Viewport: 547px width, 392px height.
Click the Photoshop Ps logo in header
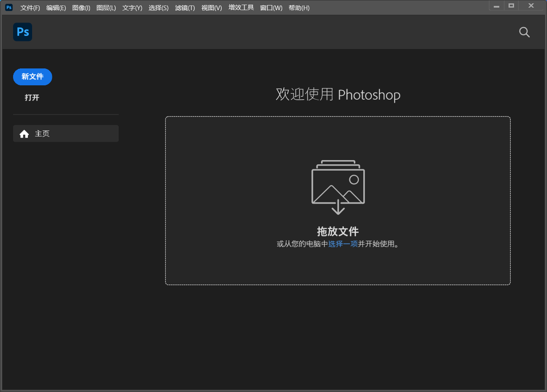tap(23, 32)
